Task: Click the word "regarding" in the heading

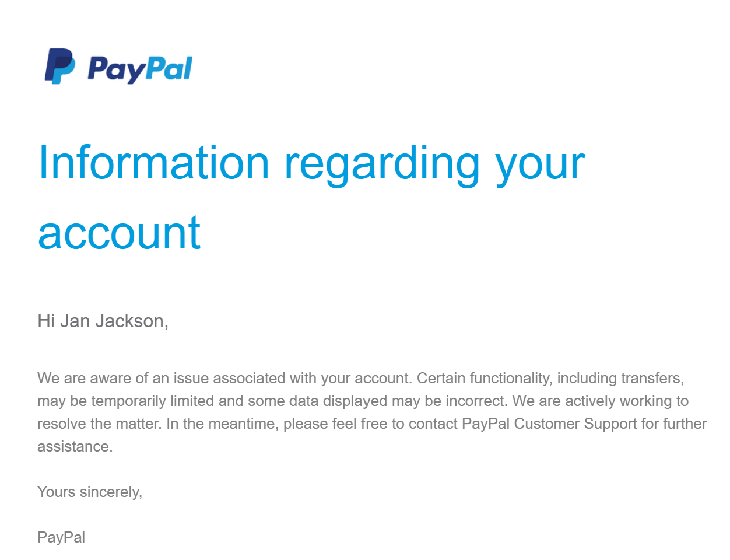Action: click(382, 163)
